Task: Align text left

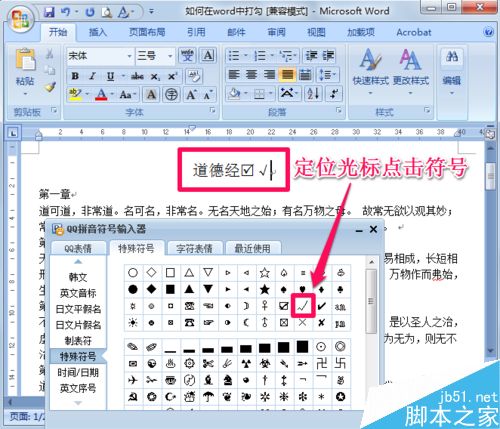Action: 234,75
